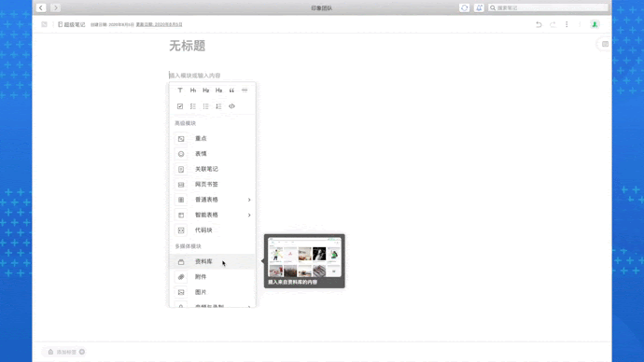Viewport: 644px width, 362px height.
Task: Go back with the left arrow button
Action: 41,7
